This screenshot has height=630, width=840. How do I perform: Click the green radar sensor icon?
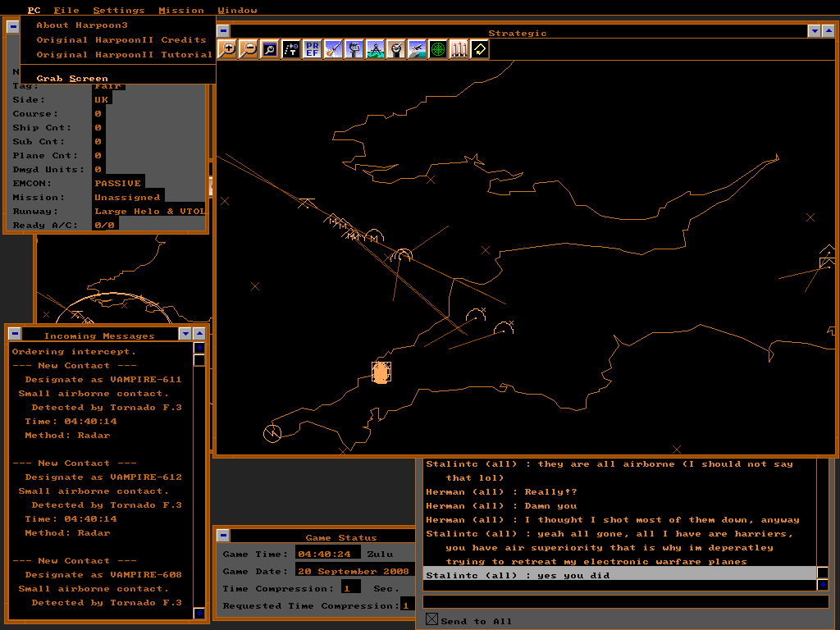[x=438, y=49]
